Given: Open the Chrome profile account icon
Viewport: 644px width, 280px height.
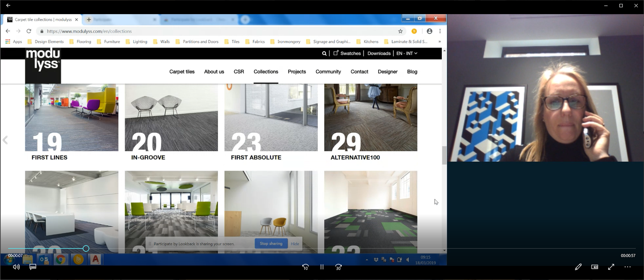Looking at the screenshot, I should pyautogui.click(x=429, y=31).
